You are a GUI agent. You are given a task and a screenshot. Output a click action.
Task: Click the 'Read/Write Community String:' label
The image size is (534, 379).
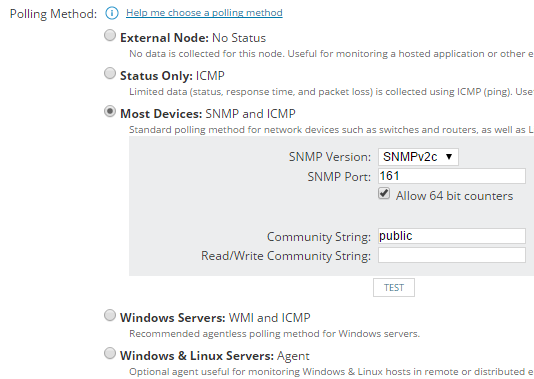click(x=286, y=256)
